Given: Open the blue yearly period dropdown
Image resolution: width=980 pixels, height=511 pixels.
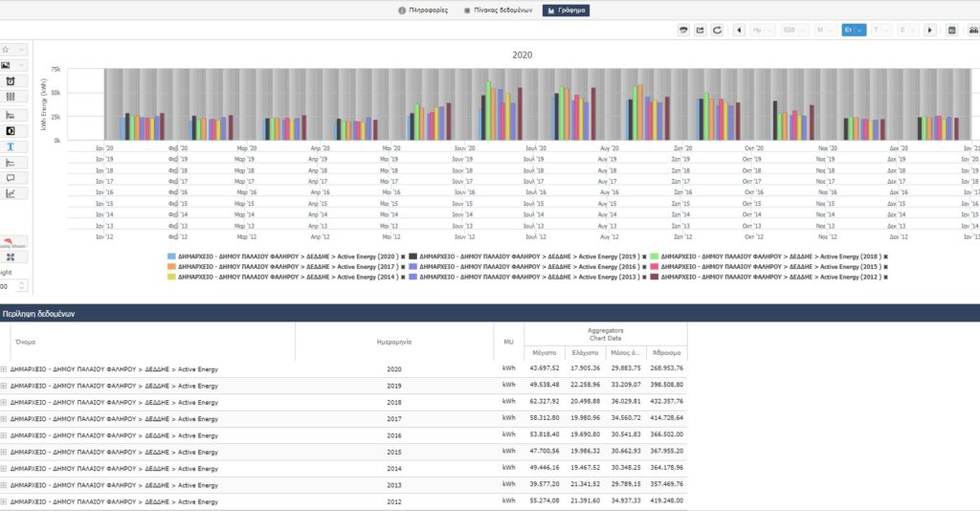Looking at the screenshot, I should coord(854,30).
